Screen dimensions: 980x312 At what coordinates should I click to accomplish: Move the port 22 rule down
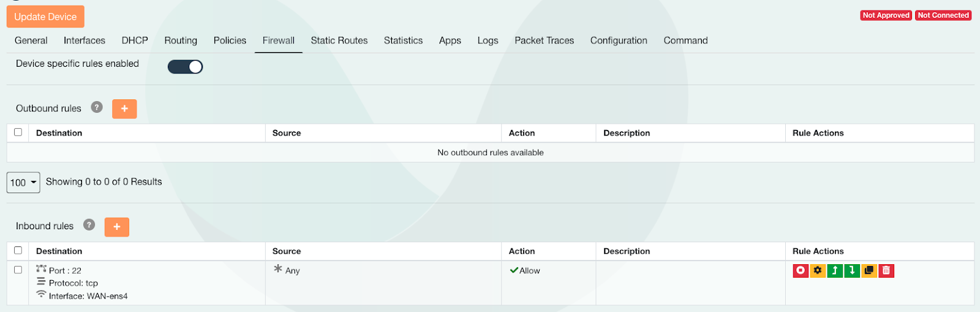click(x=852, y=270)
